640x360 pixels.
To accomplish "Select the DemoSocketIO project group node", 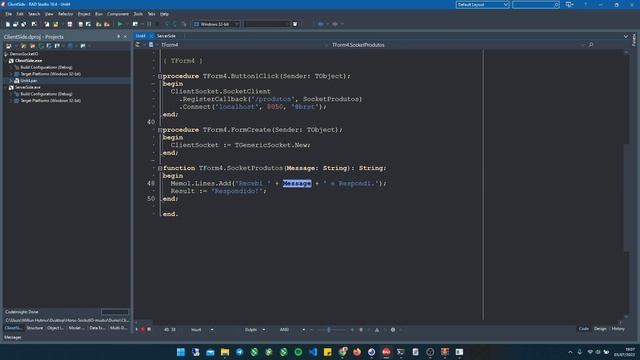I will [x=24, y=54].
